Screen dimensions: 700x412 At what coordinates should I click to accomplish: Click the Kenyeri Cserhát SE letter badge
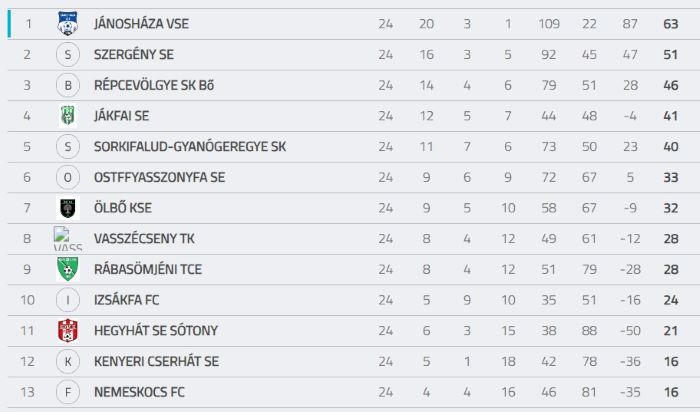pyautogui.click(x=68, y=362)
